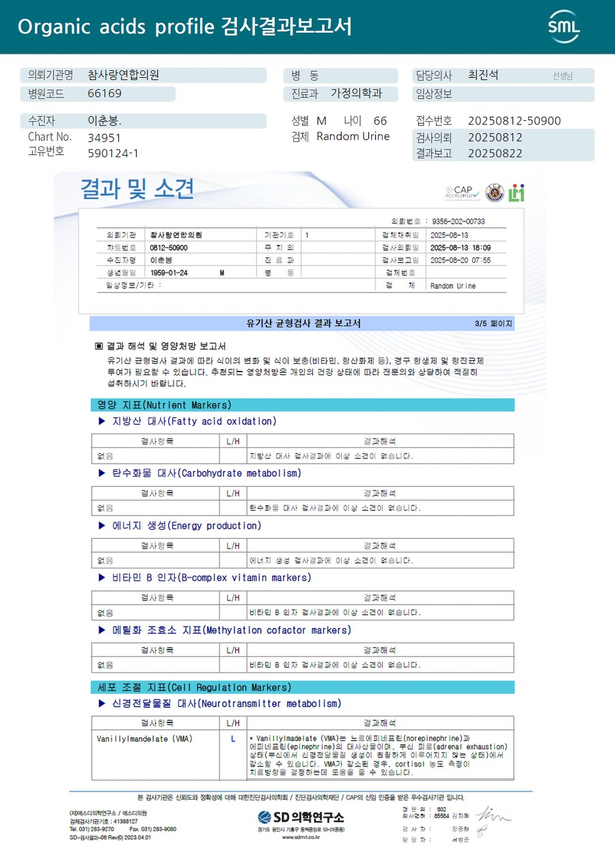
Task: Click the 3/5 페이지 page indicator
Action: (x=493, y=324)
